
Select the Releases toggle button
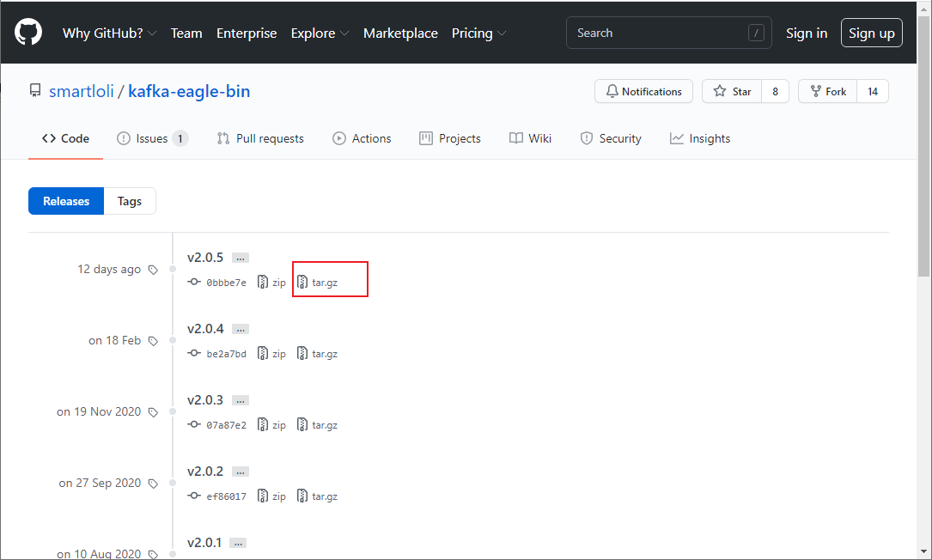[x=66, y=201]
